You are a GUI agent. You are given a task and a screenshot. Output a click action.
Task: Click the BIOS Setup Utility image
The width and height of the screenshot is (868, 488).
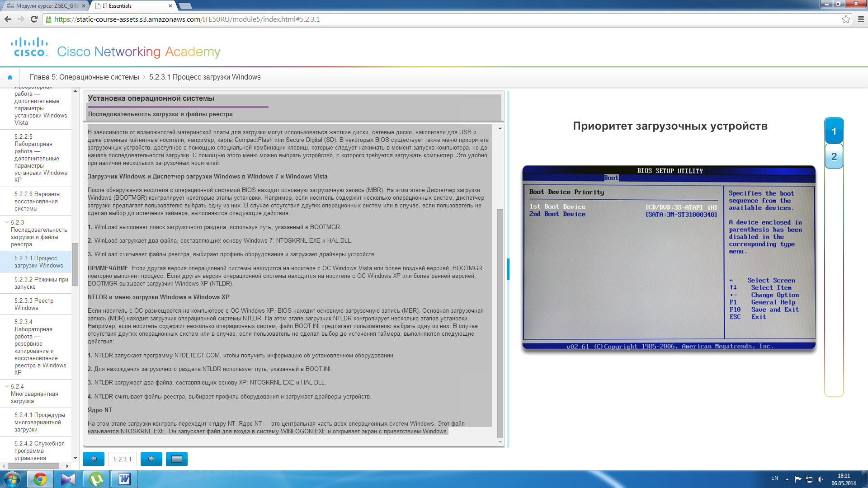669,258
